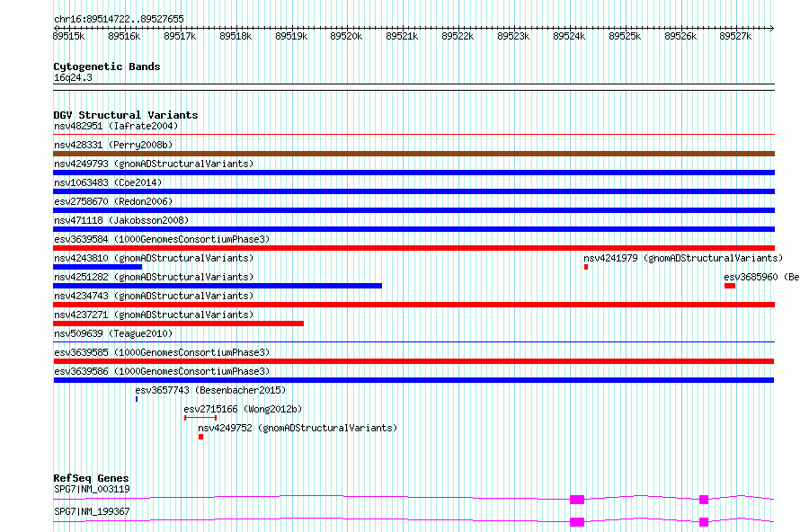Select the blue esv3639586 variant bar
This screenshot has width=800, height=532.
point(413,380)
